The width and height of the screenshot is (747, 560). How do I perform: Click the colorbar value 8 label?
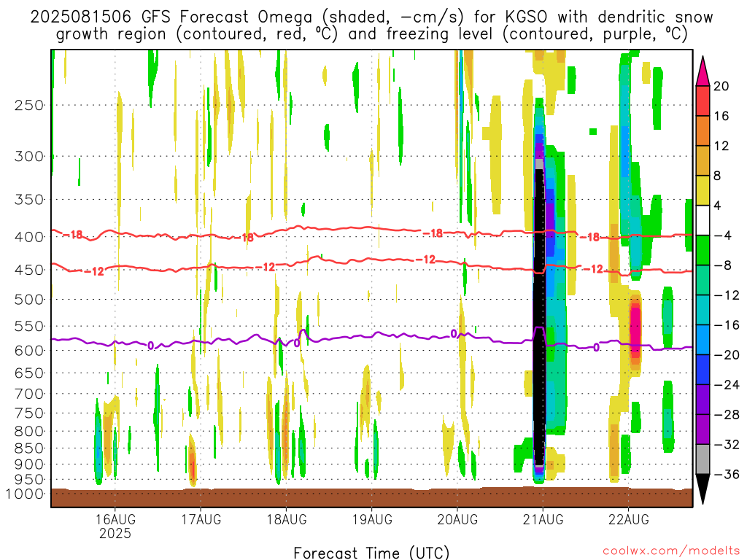coord(718,176)
